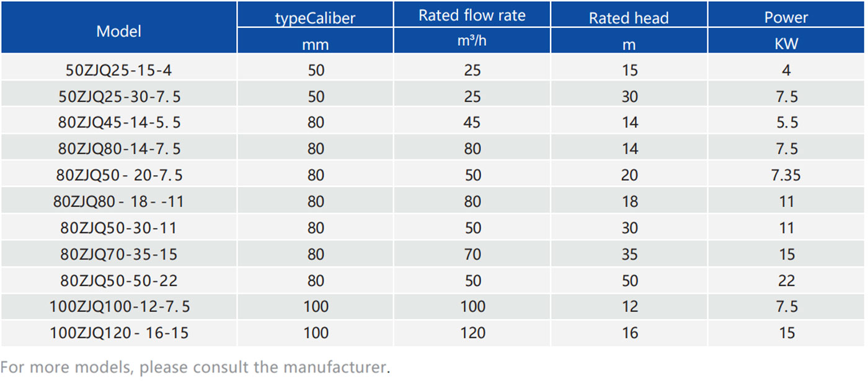The image size is (868, 381).
Task: Click model 80ZJQ80-14-7.5 in the table
Action: [x=119, y=149]
